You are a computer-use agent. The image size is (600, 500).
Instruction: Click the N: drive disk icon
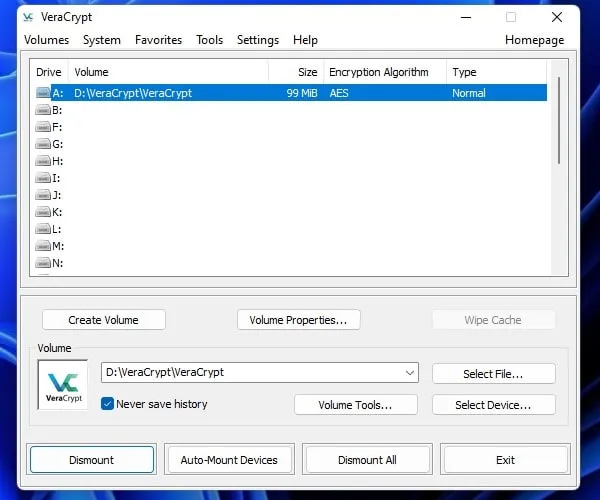point(43,263)
